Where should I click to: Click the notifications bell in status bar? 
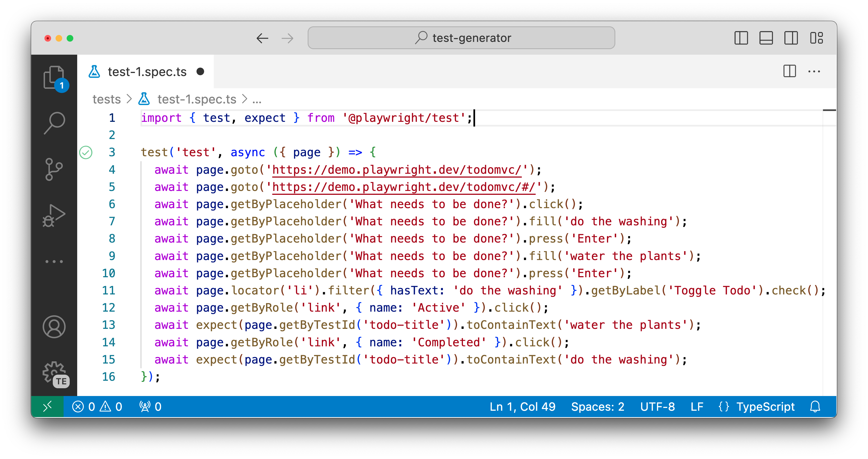pyautogui.click(x=815, y=407)
